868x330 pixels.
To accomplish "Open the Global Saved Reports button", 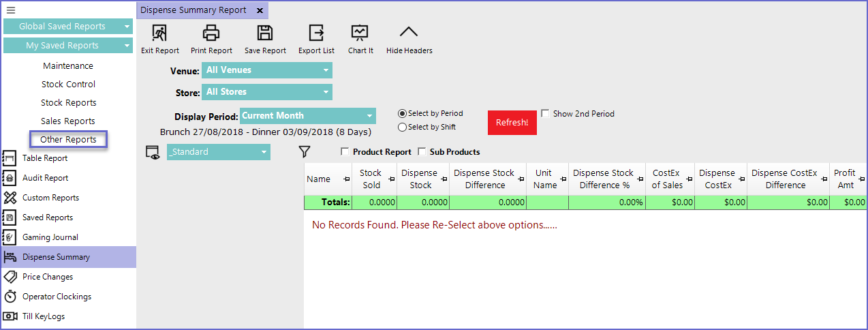I will 67,27.
